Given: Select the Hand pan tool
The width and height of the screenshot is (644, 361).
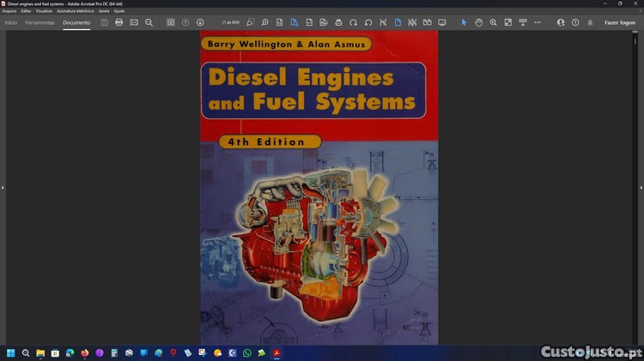Looking at the screenshot, I should coord(478,22).
